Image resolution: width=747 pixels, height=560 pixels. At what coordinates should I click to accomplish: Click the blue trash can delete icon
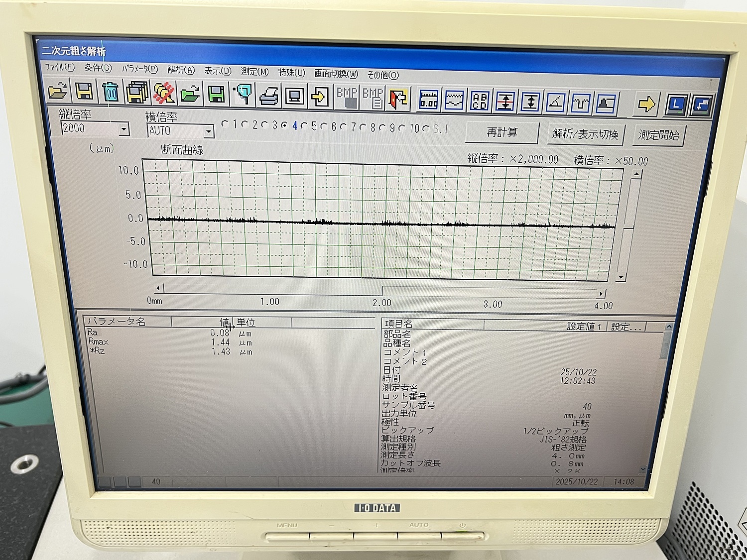point(111,92)
